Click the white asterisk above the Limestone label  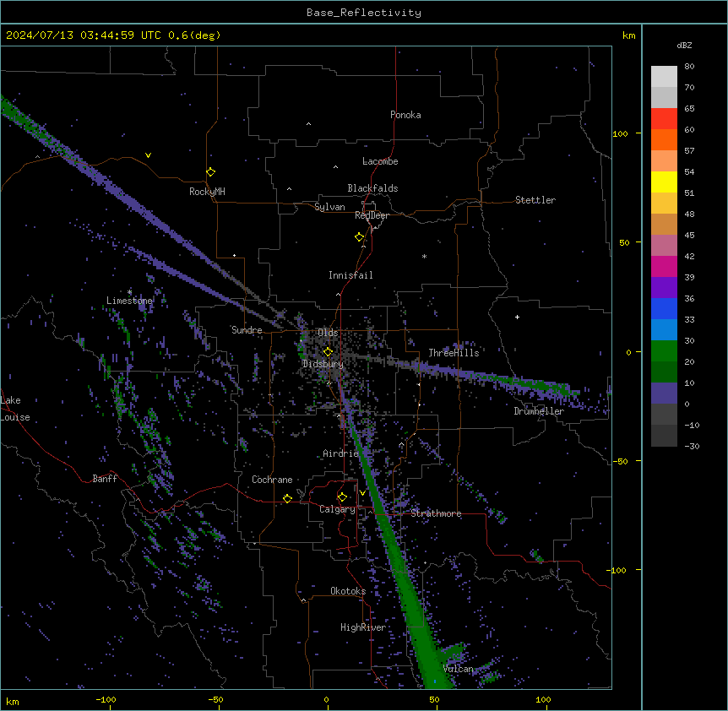[129, 292]
